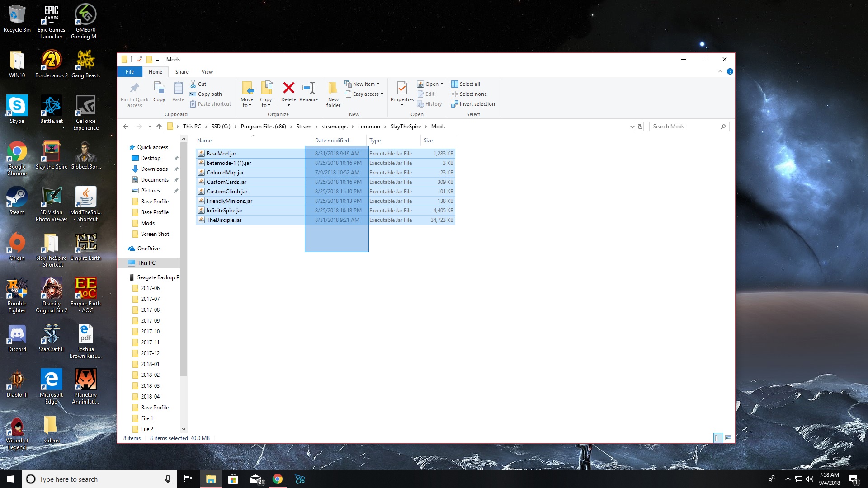Open the History icon
Image resolution: width=868 pixels, height=488 pixels.
[429, 104]
